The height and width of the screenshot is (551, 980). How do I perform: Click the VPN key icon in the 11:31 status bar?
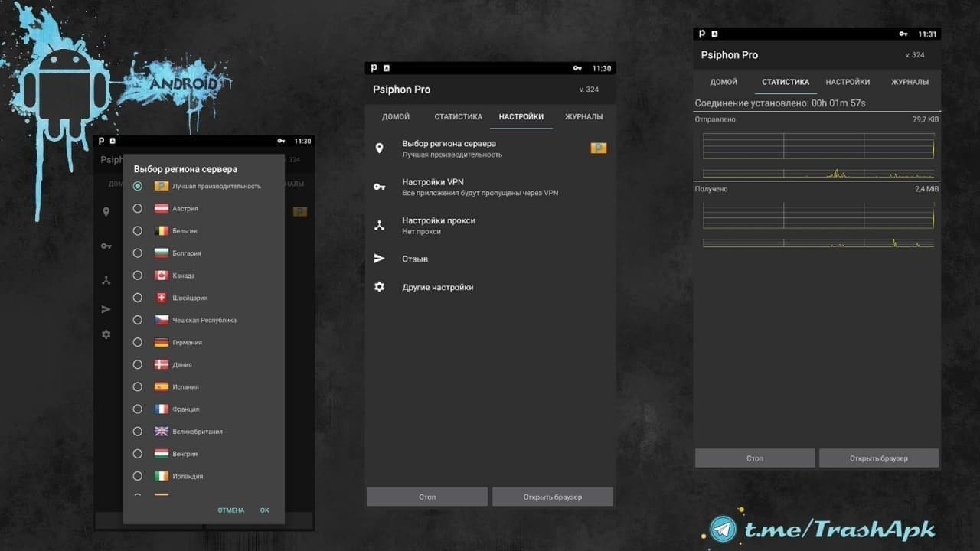(905, 34)
